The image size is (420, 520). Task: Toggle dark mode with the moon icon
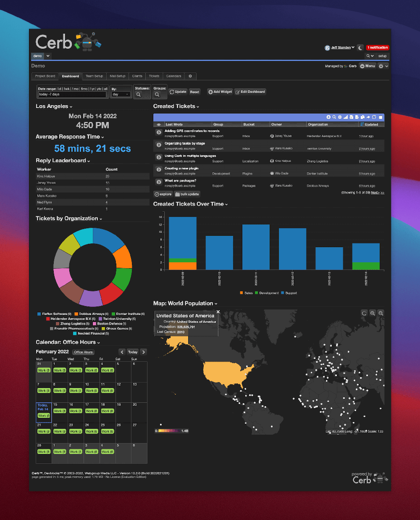point(360,48)
